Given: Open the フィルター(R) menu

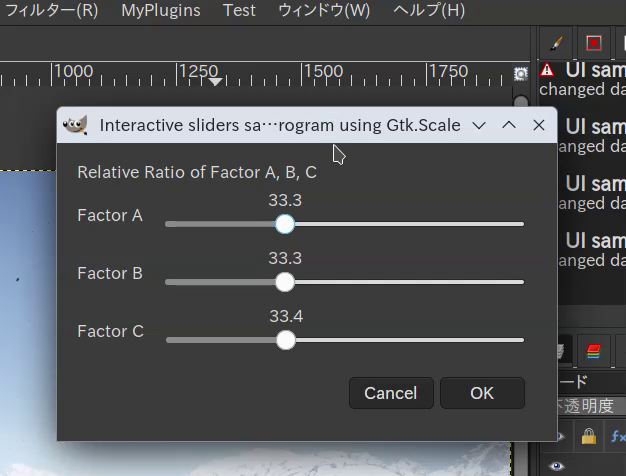Looking at the screenshot, I should click(52, 10).
